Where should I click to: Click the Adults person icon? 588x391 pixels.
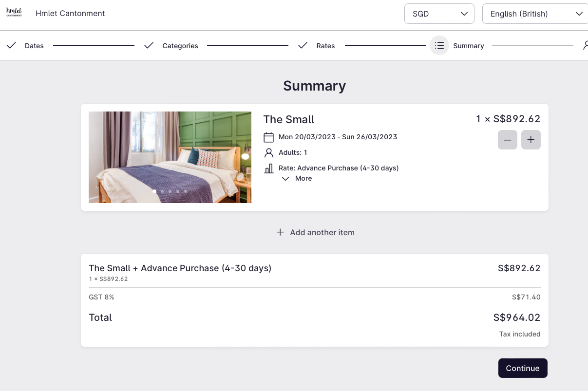click(x=268, y=153)
